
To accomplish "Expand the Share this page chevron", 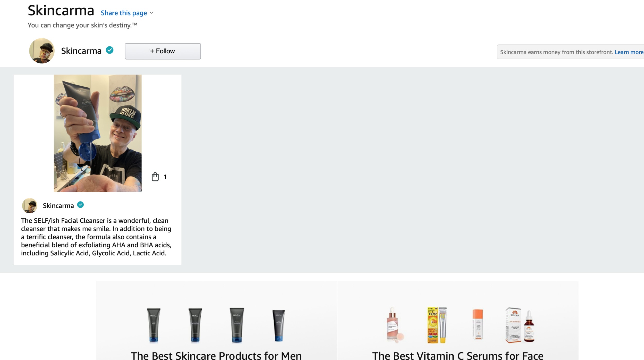I will 151,13.
